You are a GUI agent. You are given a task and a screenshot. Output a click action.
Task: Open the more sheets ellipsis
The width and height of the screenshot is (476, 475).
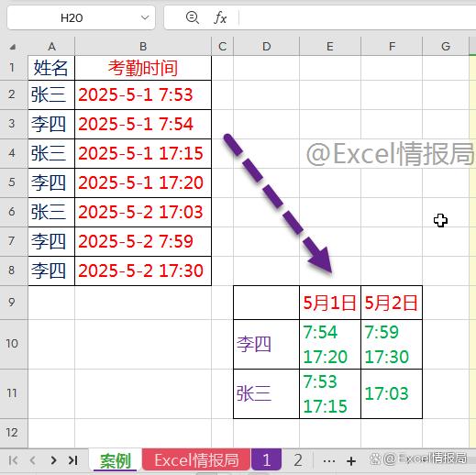coord(329,461)
